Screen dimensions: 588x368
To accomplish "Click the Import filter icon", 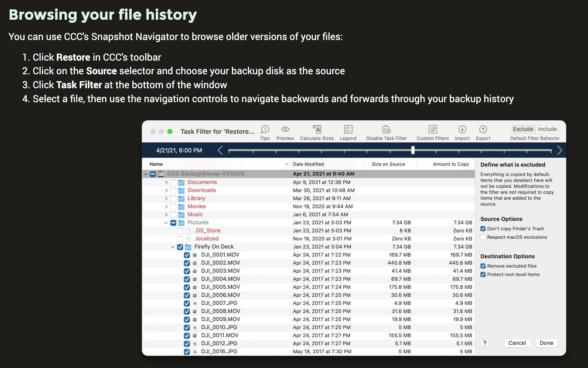I will (462, 130).
